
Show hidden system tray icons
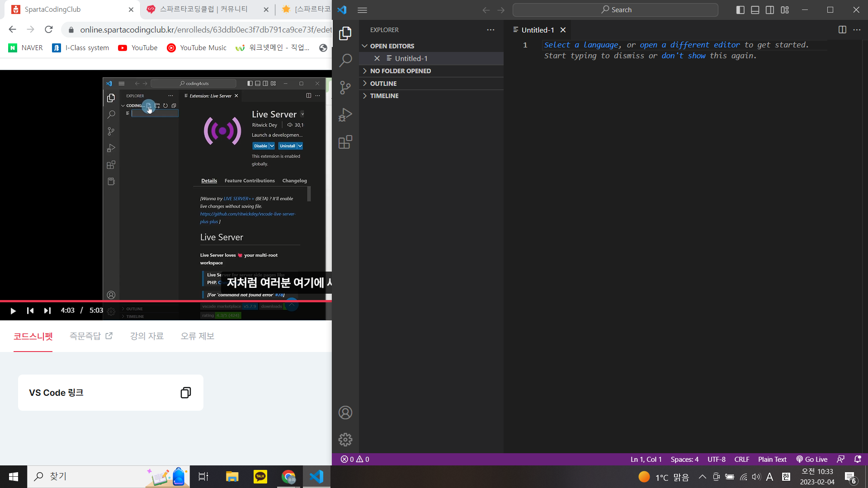tap(703, 477)
